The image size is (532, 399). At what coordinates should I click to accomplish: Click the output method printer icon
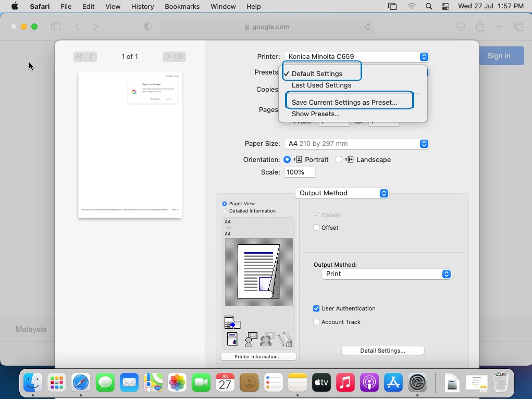click(232, 323)
